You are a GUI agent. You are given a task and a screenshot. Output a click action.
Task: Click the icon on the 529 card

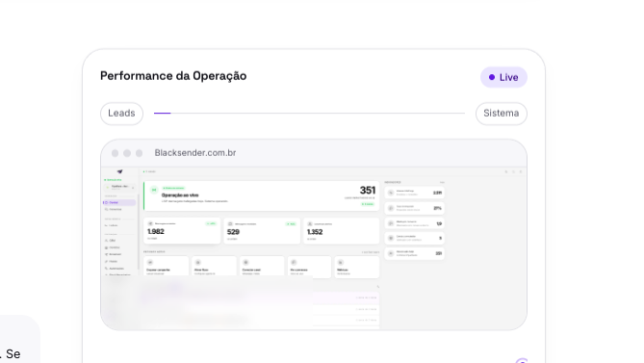tap(230, 223)
